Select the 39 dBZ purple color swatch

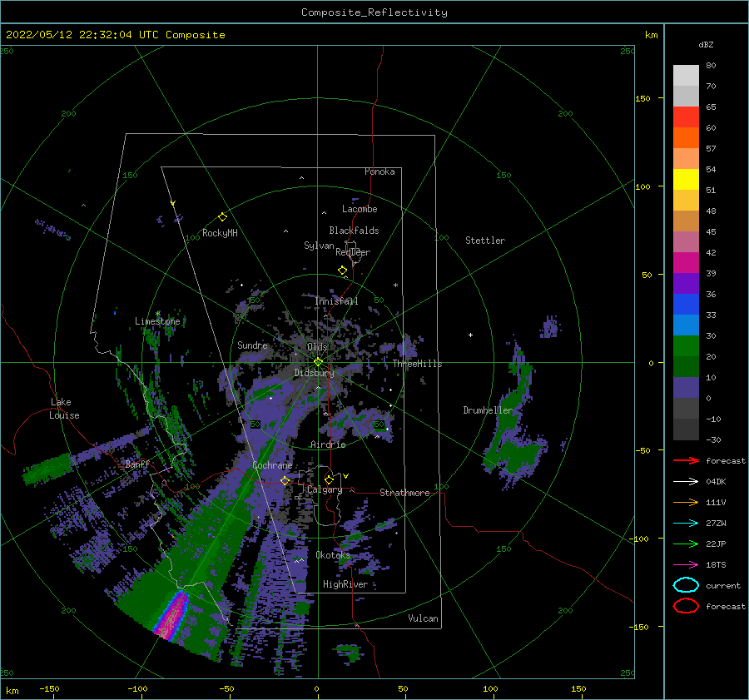click(x=686, y=283)
